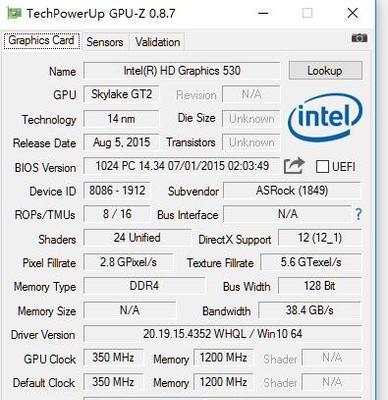The width and height of the screenshot is (388, 400).
Task: Click the Intel logo image
Action: pos(325,118)
